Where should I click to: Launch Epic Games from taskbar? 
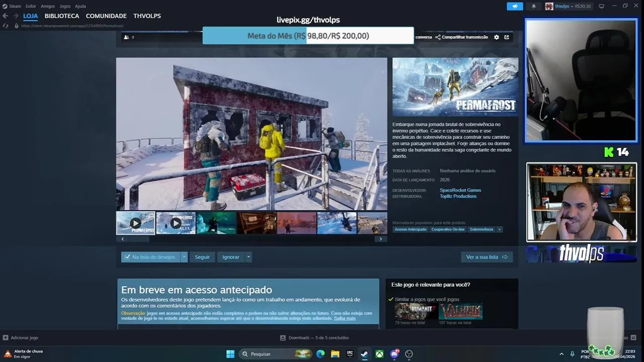pos(350,354)
